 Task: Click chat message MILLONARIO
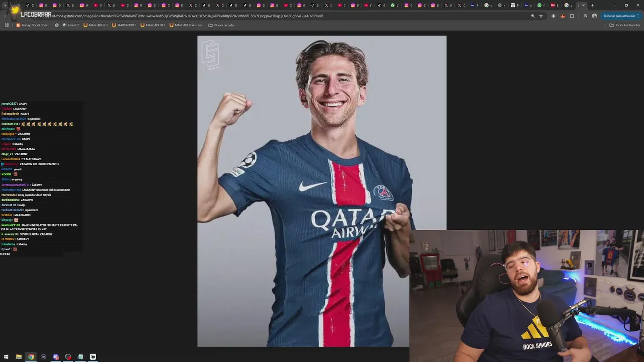(23, 215)
